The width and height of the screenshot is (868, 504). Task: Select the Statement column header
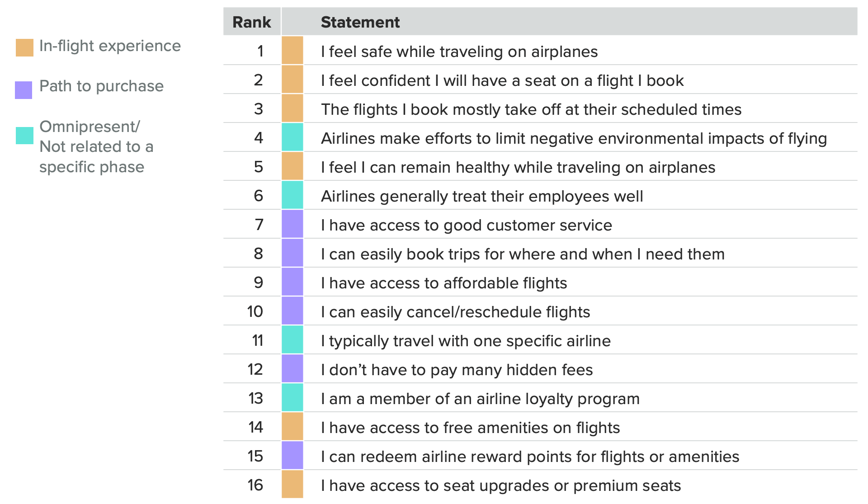click(x=360, y=22)
